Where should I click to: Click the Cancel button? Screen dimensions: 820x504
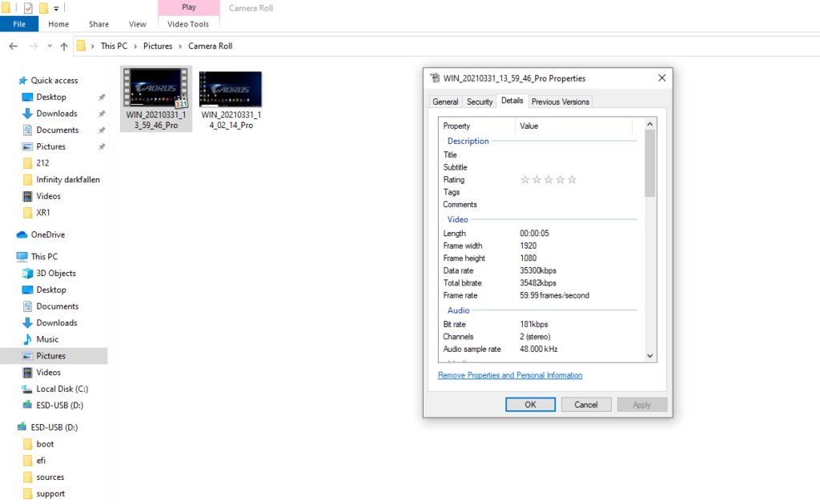coord(586,405)
